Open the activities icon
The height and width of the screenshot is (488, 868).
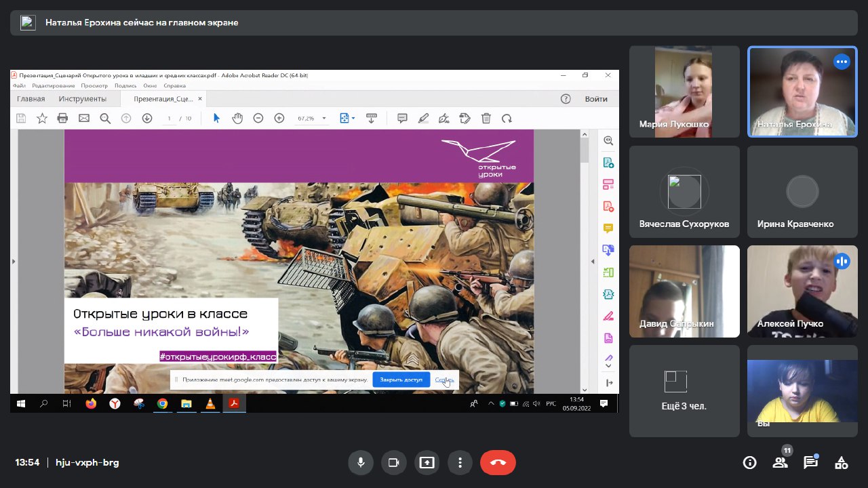[x=841, y=463]
